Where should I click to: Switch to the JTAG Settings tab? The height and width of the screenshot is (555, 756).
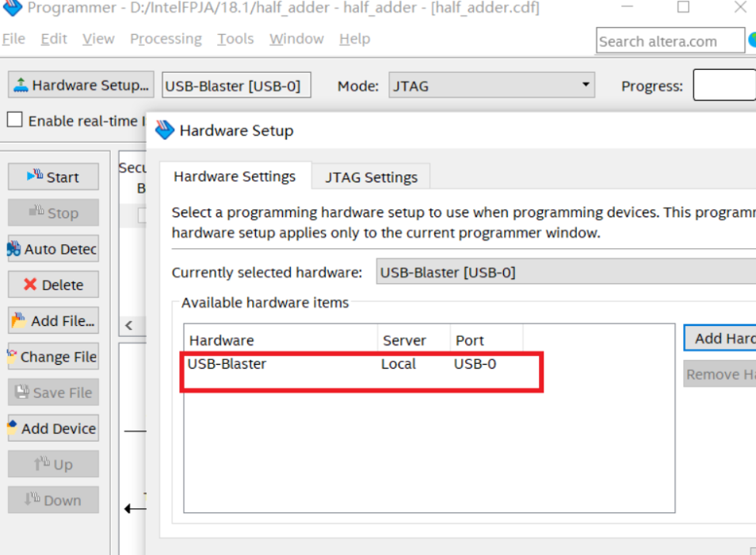click(x=371, y=177)
